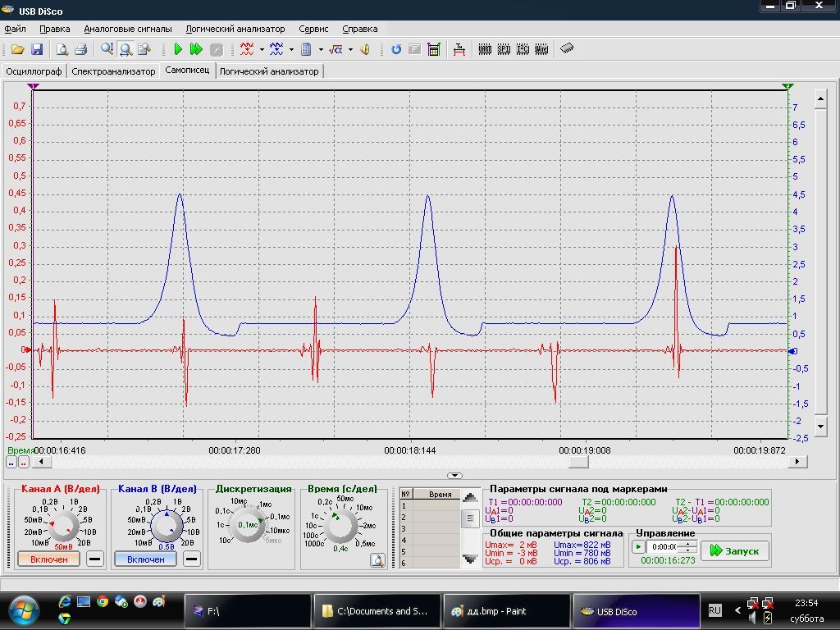The image size is (840, 630).
Task: Click the 1-Wire decoder icon
Action: pyautogui.click(x=541, y=49)
